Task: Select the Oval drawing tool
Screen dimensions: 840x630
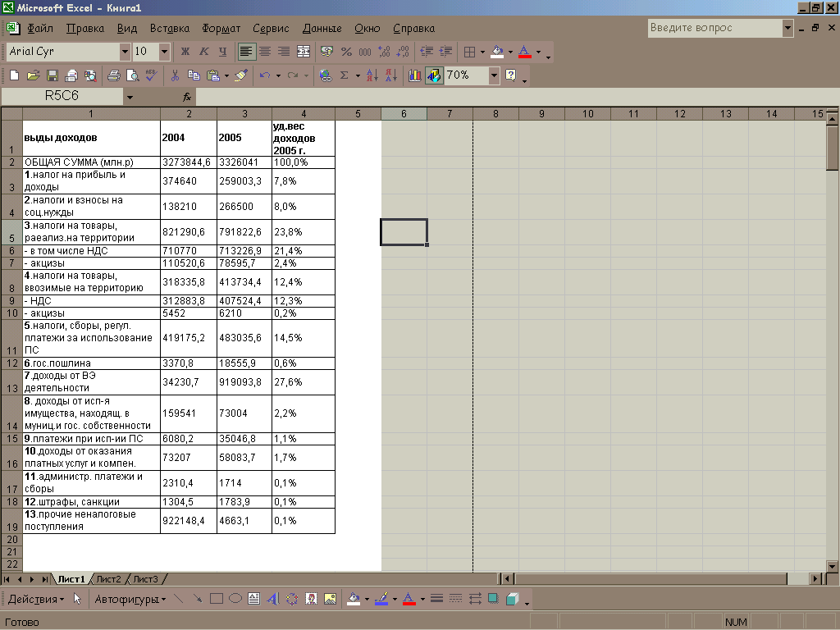Action: (x=235, y=599)
